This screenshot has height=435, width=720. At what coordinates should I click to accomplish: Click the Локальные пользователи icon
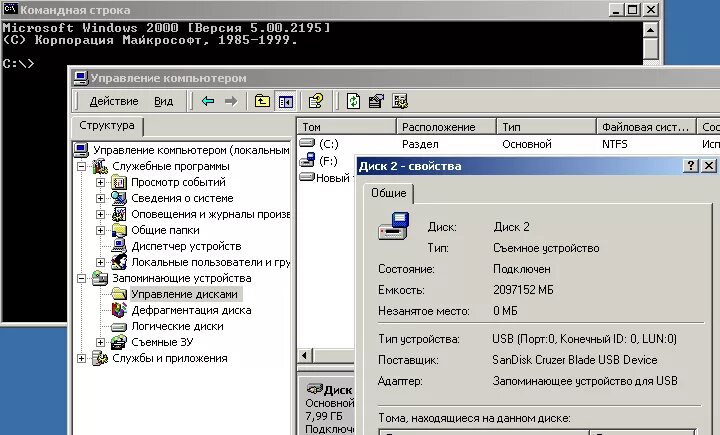click(x=119, y=262)
